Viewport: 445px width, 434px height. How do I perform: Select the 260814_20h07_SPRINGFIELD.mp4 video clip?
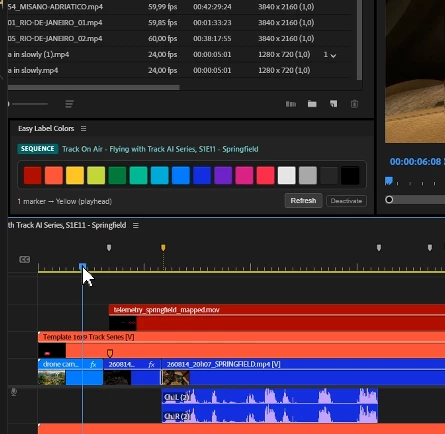pos(303,372)
